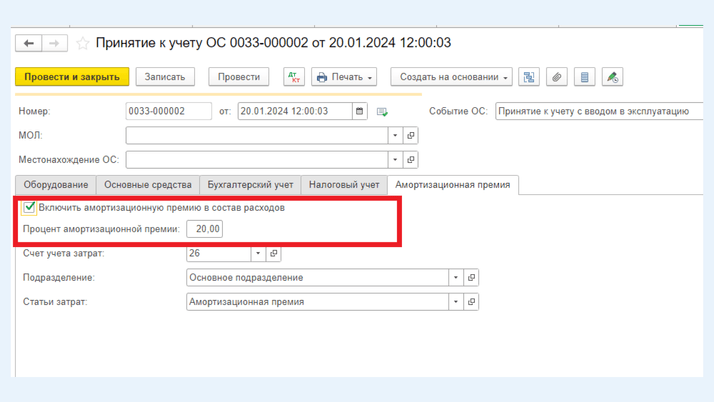Screen dimensions: 714x402
Task: Open attached files paperclip icon
Action: [556, 77]
